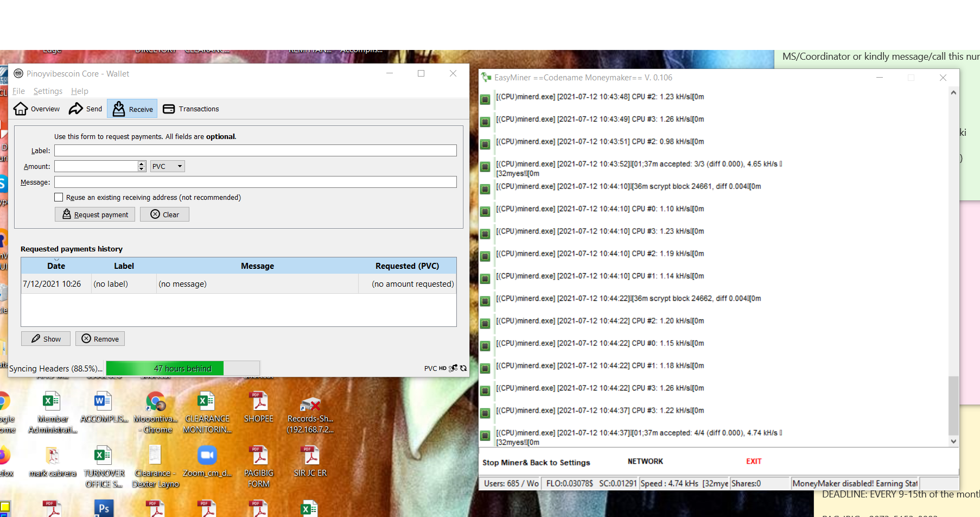Open Mooontiva Chrome shortcut icon

(x=156, y=412)
